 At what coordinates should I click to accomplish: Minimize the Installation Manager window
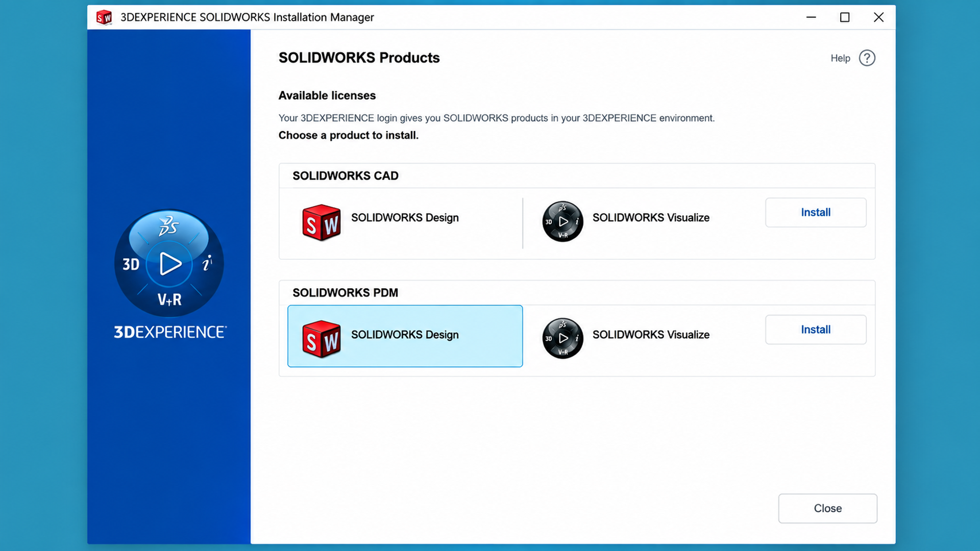[x=811, y=17]
